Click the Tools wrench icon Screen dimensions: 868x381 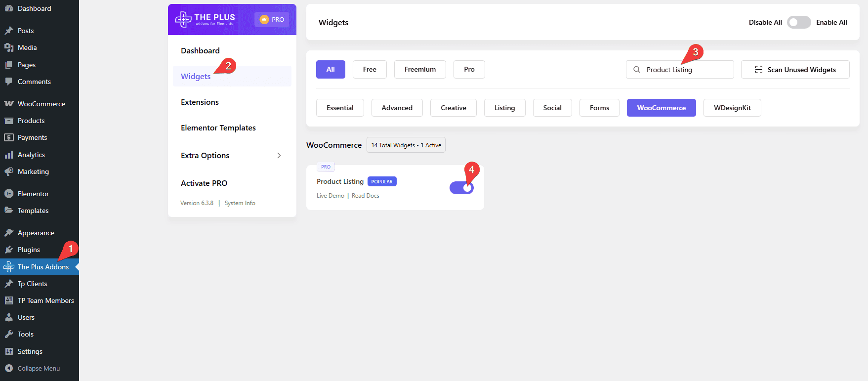pyautogui.click(x=9, y=334)
